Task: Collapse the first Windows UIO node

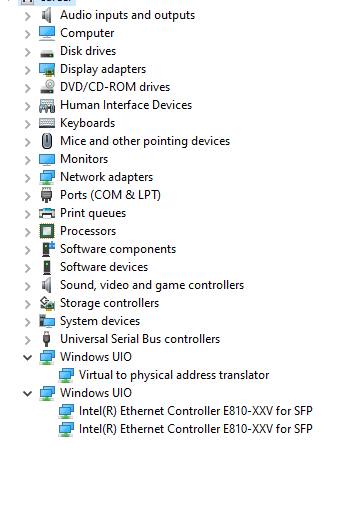Action: click(x=27, y=357)
